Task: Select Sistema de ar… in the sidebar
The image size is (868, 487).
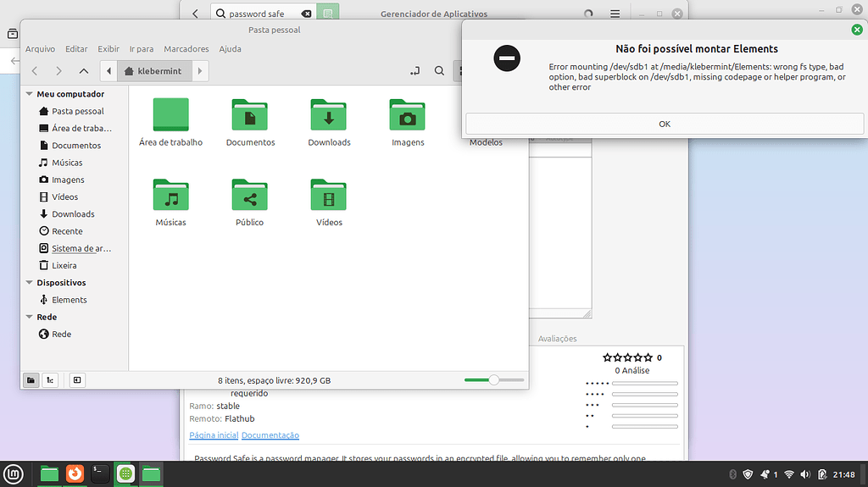Action: click(x=75, y=248)
